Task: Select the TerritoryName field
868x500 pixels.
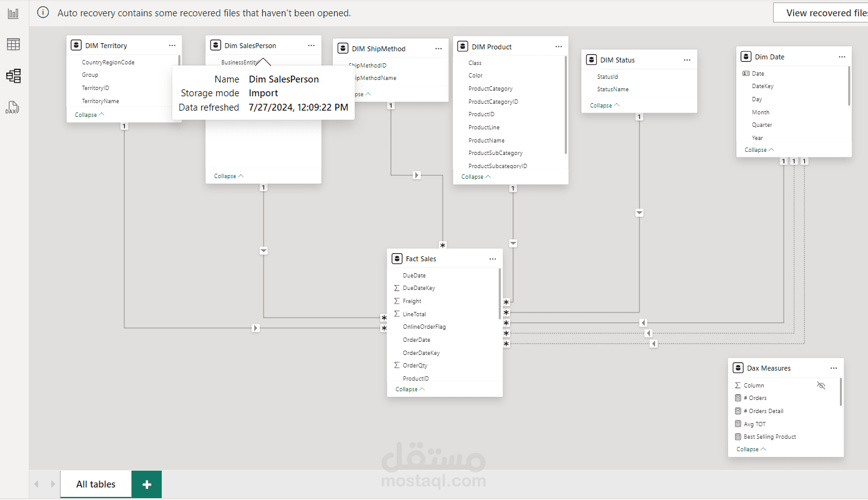Action: (101, 101)
